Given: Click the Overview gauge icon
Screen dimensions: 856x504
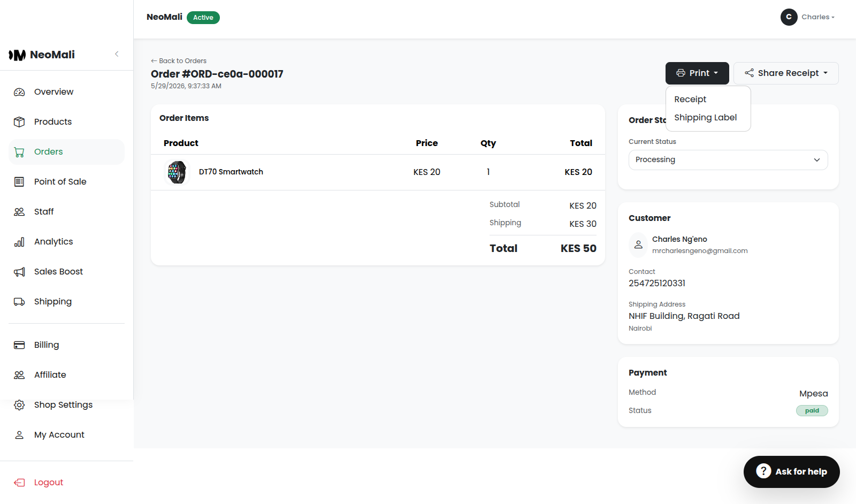Looking at the screenshot, I should point(19,92).
